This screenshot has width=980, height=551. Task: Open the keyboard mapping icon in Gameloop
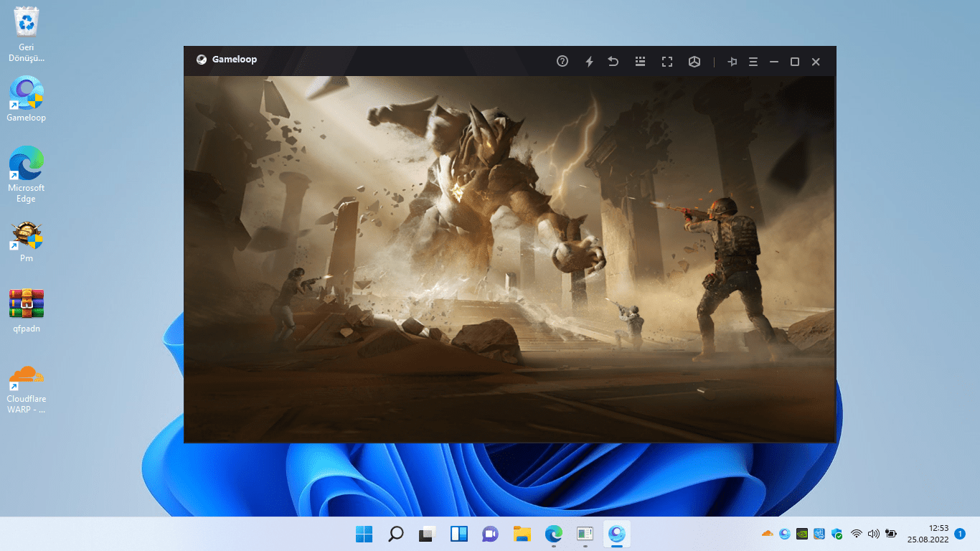641,62
